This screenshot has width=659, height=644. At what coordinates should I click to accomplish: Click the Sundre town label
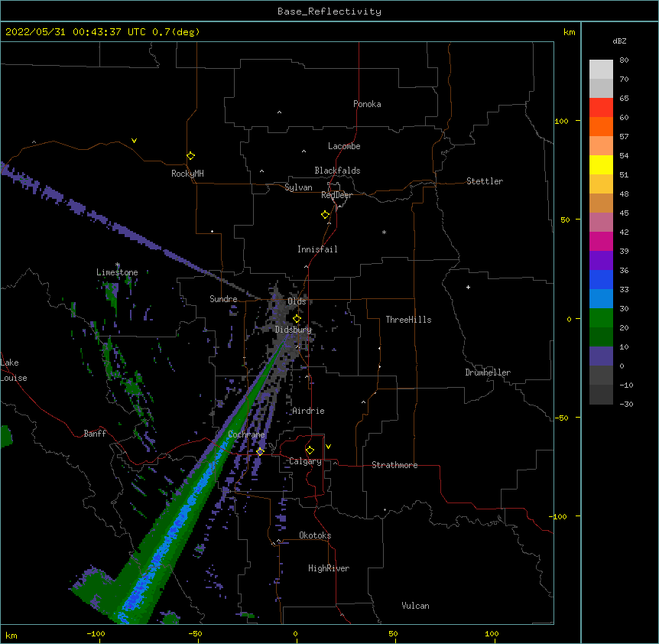coord(223,299)
